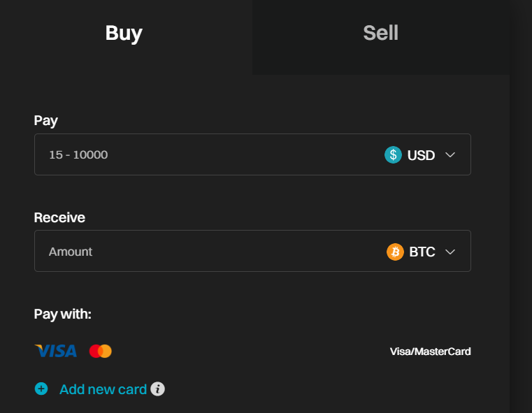
Task: Switch to the Sell tab
Action: 380,33
